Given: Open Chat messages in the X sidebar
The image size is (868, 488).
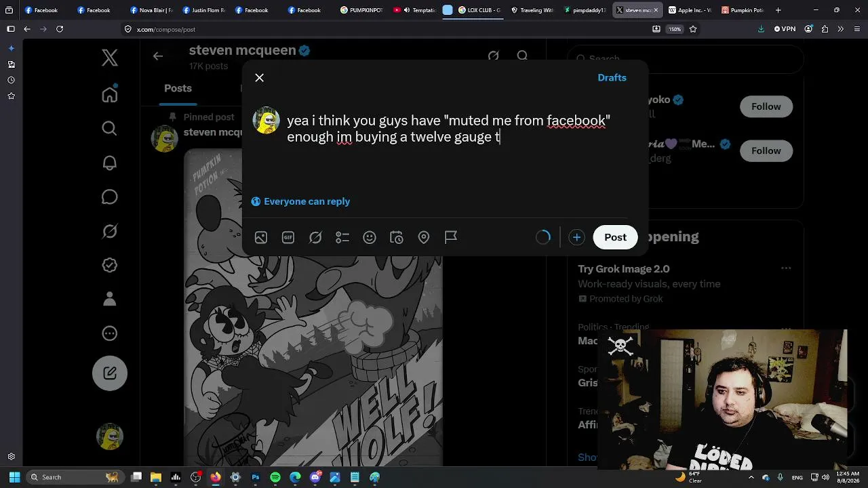Looking at the screenshot, I should point(110,197).
